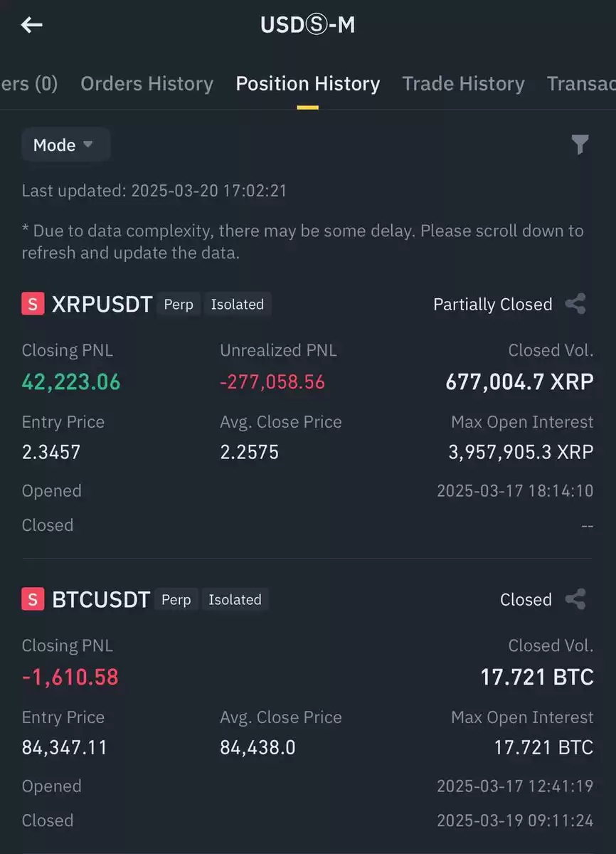Tap the USDⓈ-M page title
616x854 pixels.
(307, 25)
